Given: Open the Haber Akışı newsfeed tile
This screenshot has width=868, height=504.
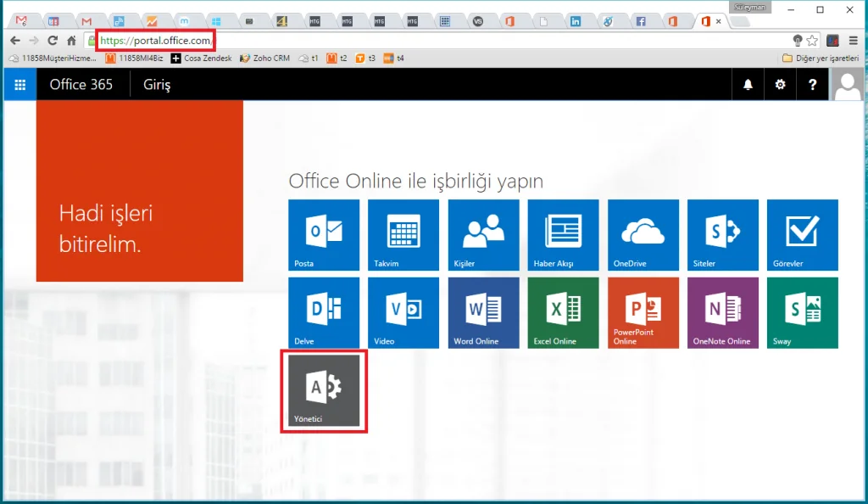Looking at the screenshot, I should 563,235.
